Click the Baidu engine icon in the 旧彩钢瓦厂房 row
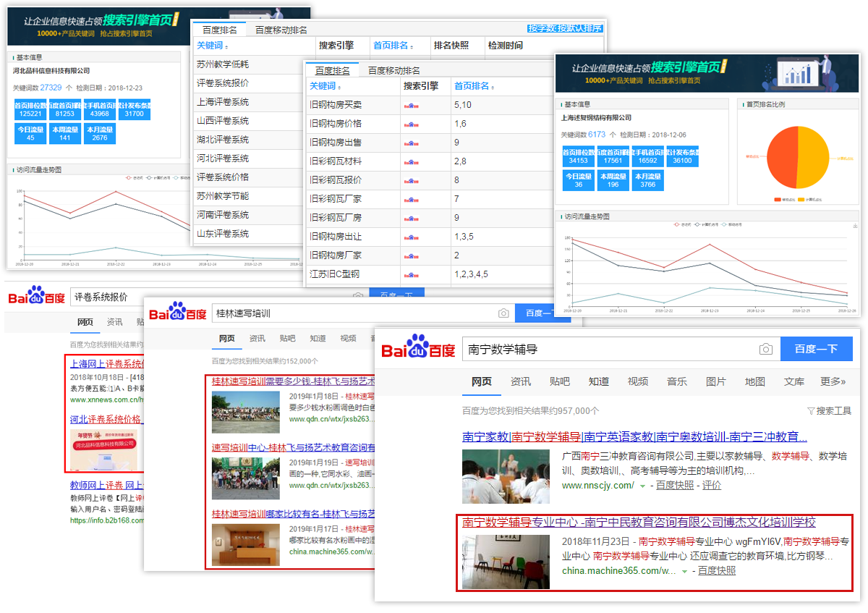 click(412, 218)
